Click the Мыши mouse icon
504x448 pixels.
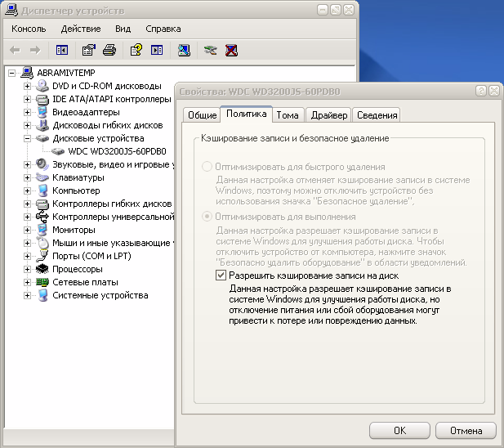point(42,243)
